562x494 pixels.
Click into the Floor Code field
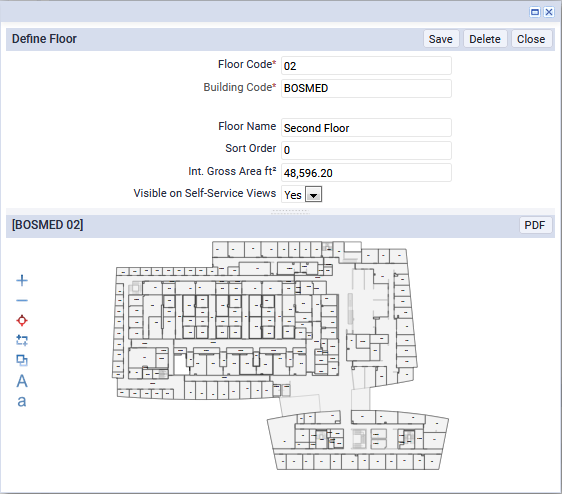click(x=366, y=66)
